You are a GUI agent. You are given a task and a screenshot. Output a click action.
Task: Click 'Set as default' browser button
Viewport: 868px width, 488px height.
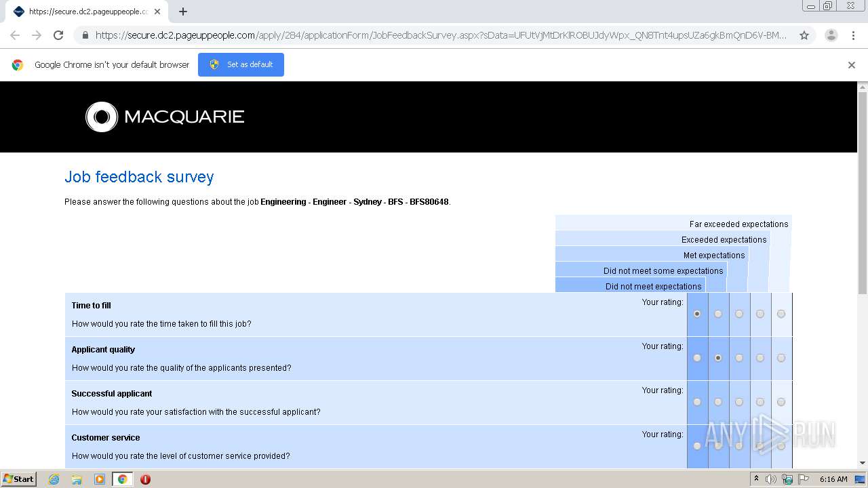coord(241,64)
